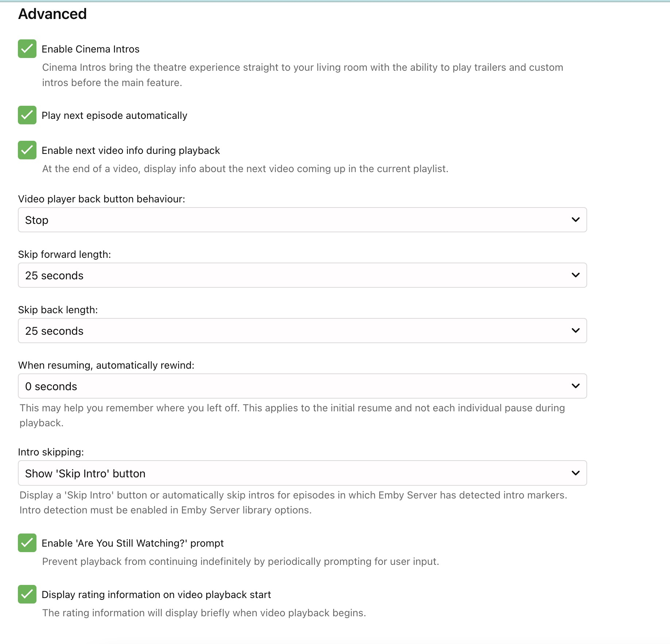This screenshot has width=670, height=644.
Task: Toggle the Play next episode automatically checkbox
Action: [x=27, y=115]
